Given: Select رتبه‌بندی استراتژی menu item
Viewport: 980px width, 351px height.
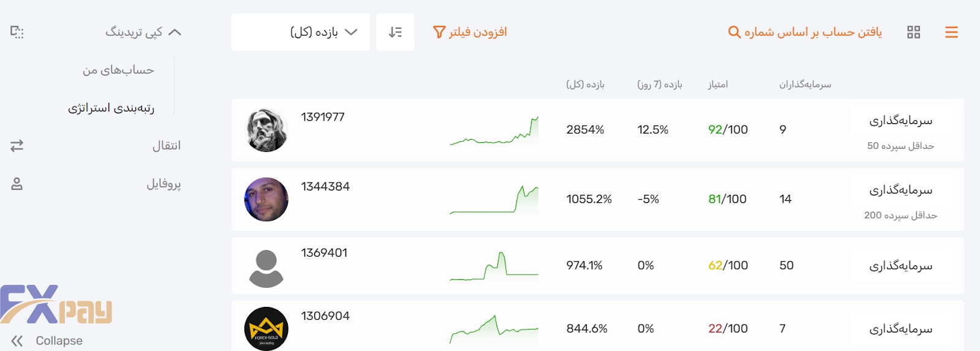Looking at the screenshot, I should tap(111, 108).
